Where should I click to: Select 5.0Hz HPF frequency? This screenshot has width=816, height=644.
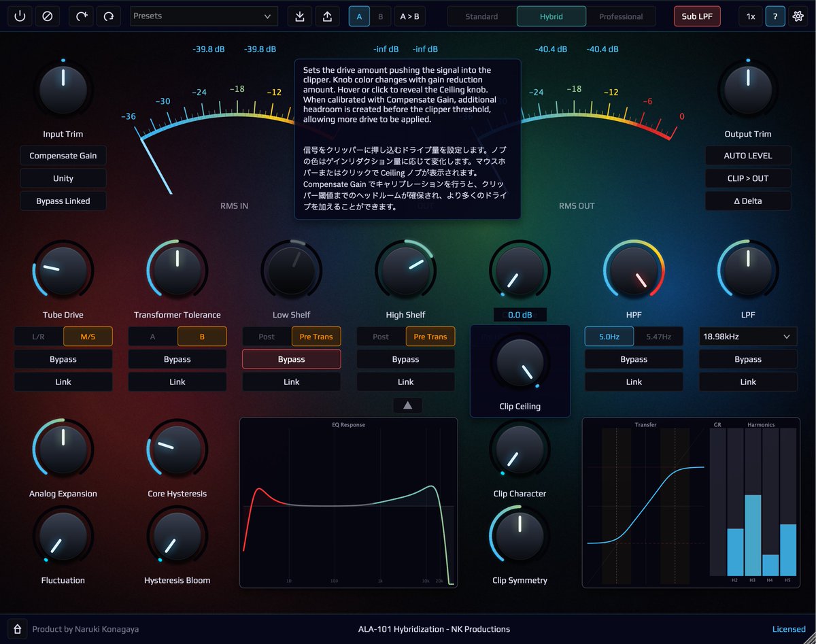click(x=609, y=337)
